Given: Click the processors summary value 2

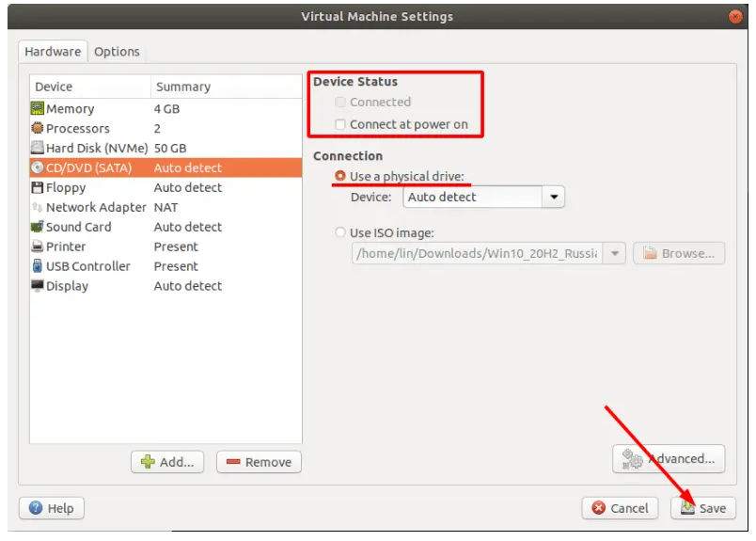Looking at the screenshot, I should click(x=157, y=128).
